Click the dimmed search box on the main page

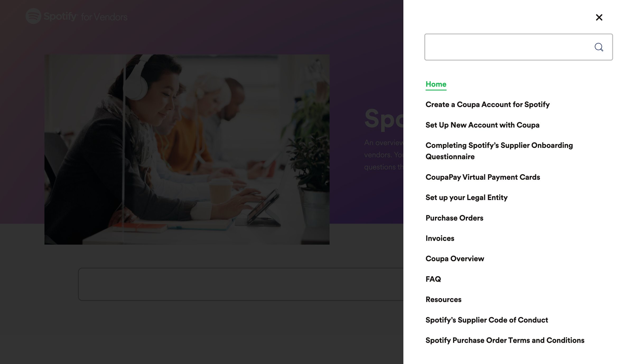241,284
